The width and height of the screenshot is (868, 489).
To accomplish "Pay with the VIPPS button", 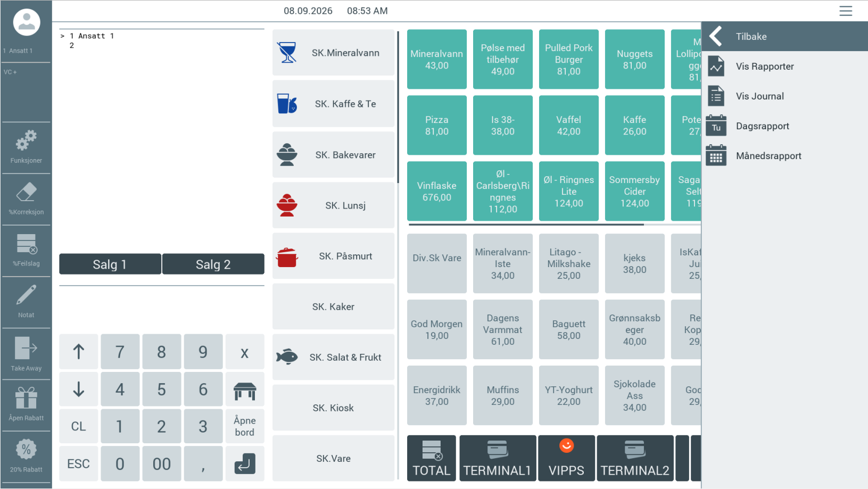I will pyautogui.click(x=566, y=458).
